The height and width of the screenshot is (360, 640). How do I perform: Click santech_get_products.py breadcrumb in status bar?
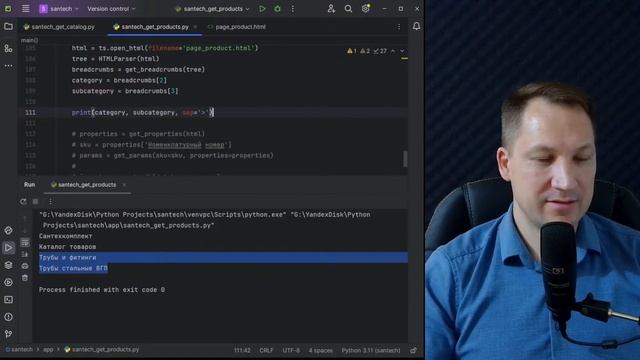[102, 350]
